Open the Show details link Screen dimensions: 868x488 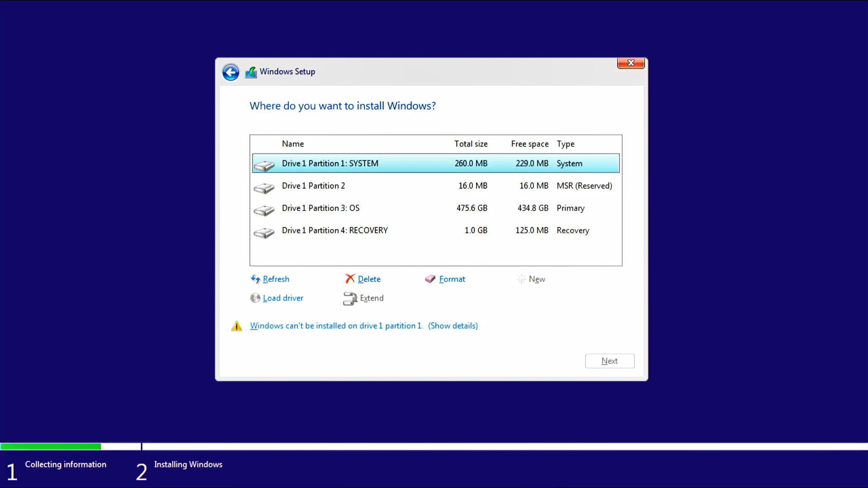click(x=453, y=326)
